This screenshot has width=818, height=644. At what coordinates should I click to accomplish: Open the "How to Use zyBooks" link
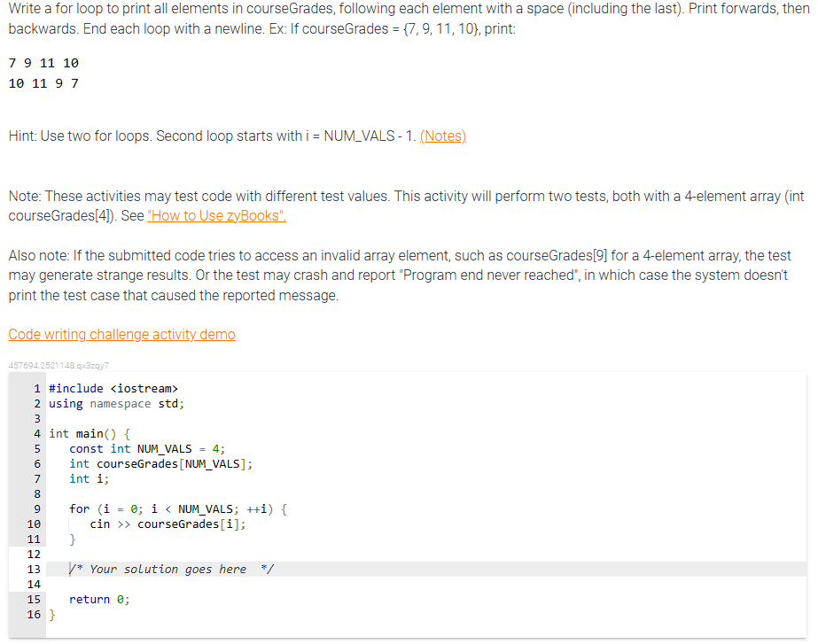pos(215,215)
